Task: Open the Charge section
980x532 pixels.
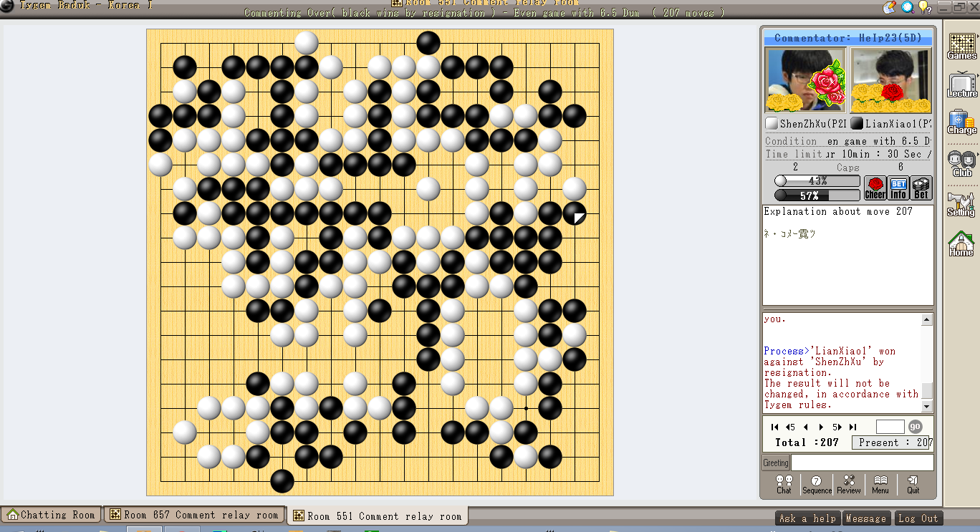Action: (961, 122)
